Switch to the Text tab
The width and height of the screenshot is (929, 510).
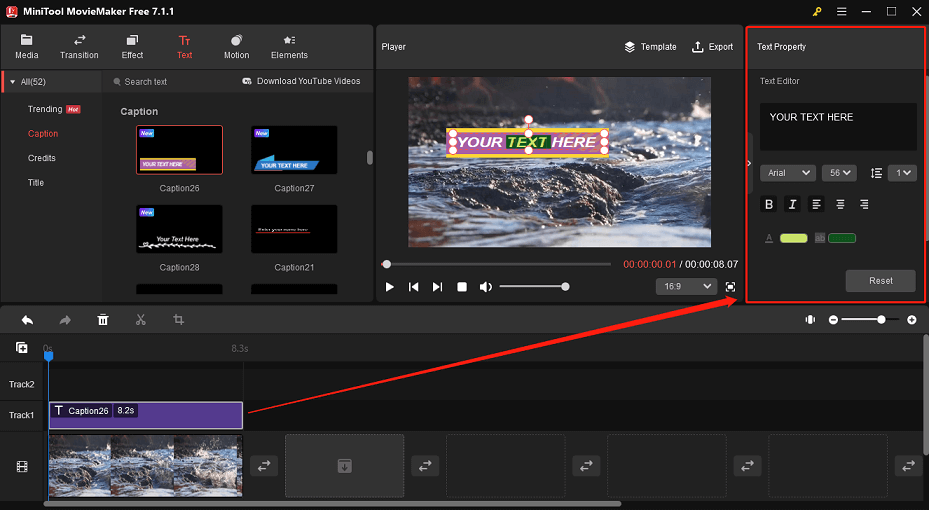(184, 47)
